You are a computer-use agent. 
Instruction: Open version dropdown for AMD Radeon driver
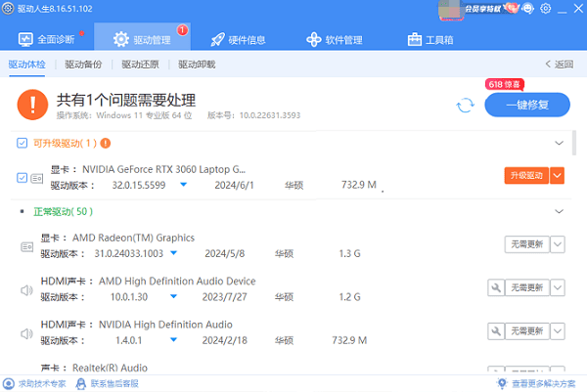click(x=183, y=253)
